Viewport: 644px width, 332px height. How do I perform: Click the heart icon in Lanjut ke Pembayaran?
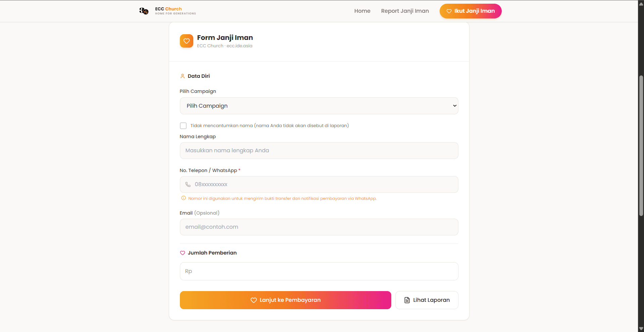[x=254, y=300]
